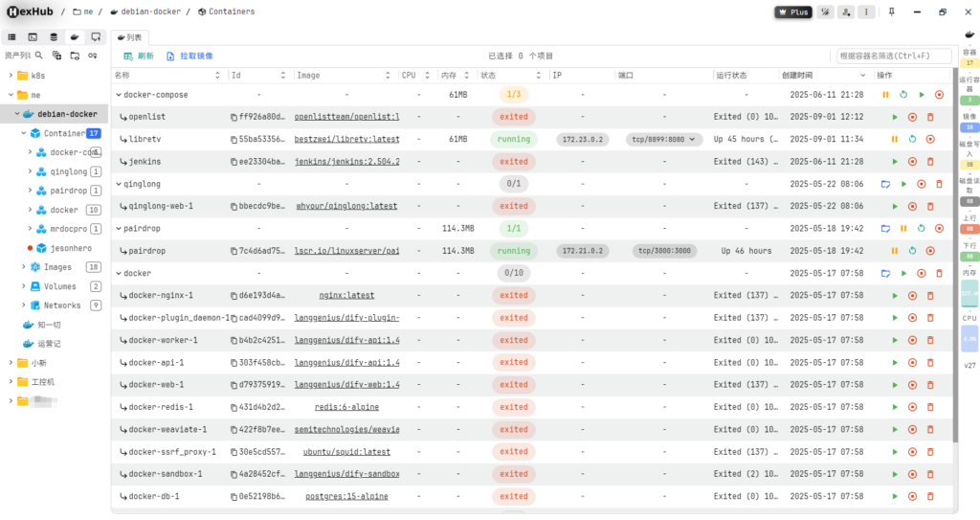
Task: Pin the window with the pin icon
Action: tap(892, 12)
